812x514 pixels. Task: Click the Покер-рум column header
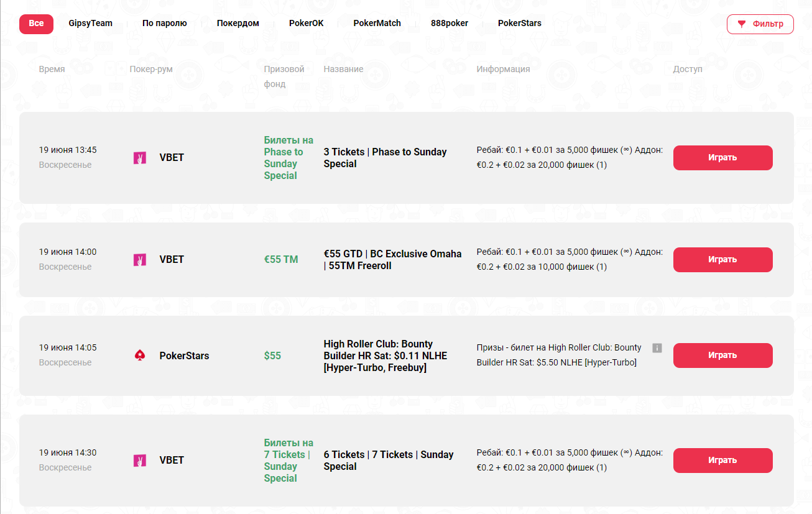tap(151, 69)
